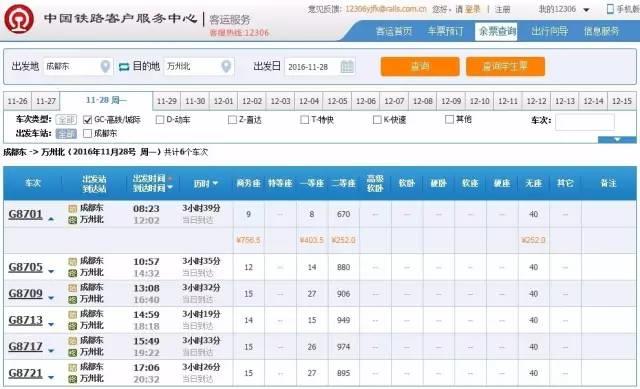Sort by 出发时间 departure time header
The width and height of the screenshot is (640, 389).
pos(149,178)
